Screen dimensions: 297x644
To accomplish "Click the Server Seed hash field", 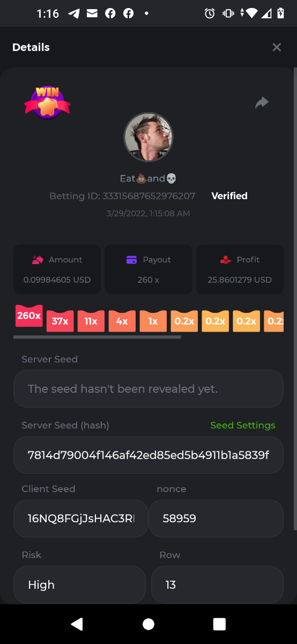I will tap(148, 455).
